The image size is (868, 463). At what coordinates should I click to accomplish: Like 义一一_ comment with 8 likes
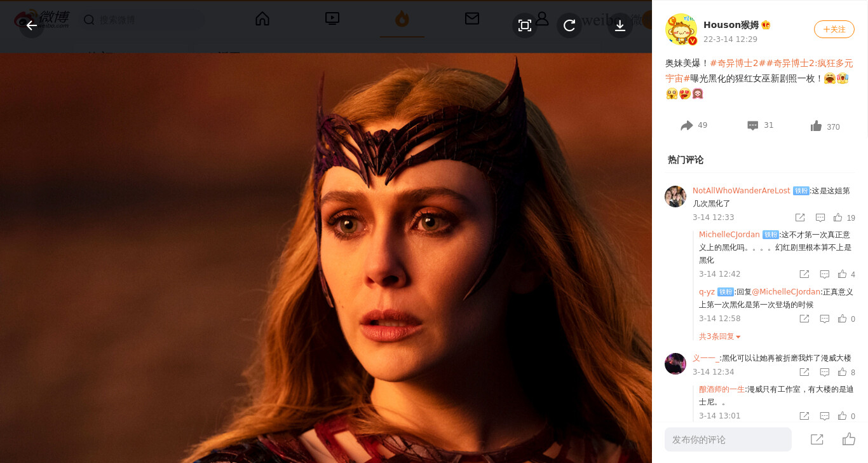point(846,372)
